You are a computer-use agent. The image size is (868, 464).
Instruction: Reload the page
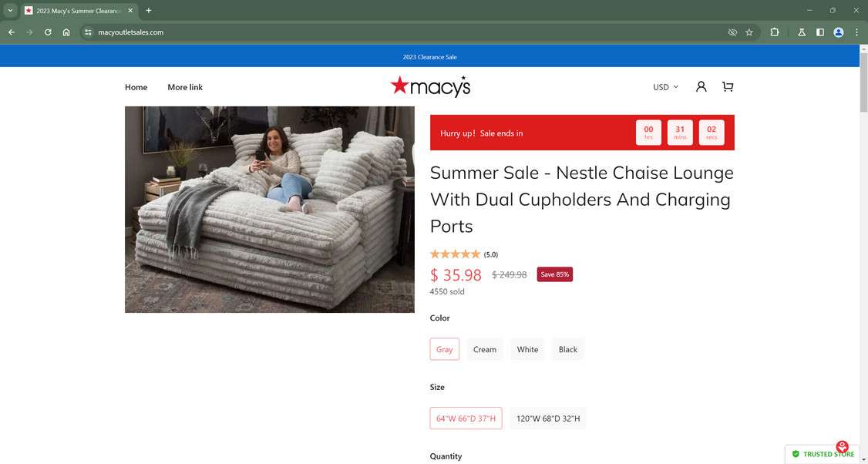tap(48, 32)
